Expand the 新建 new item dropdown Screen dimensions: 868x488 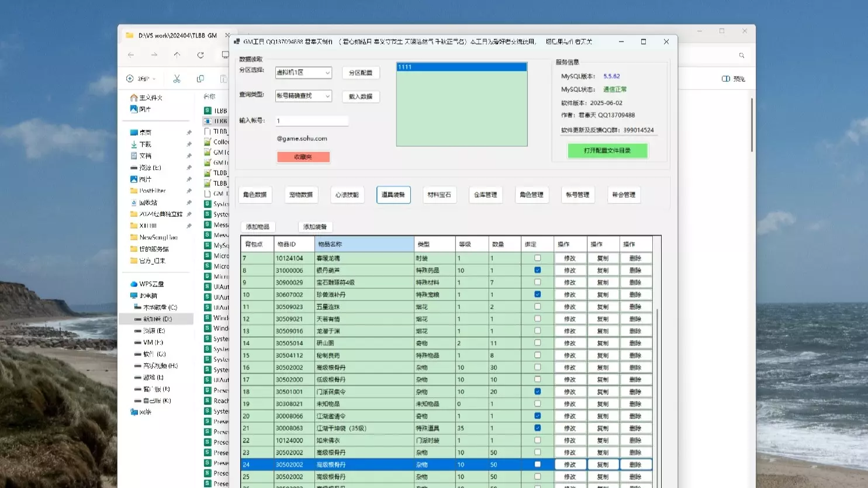(x=141, y=78)
